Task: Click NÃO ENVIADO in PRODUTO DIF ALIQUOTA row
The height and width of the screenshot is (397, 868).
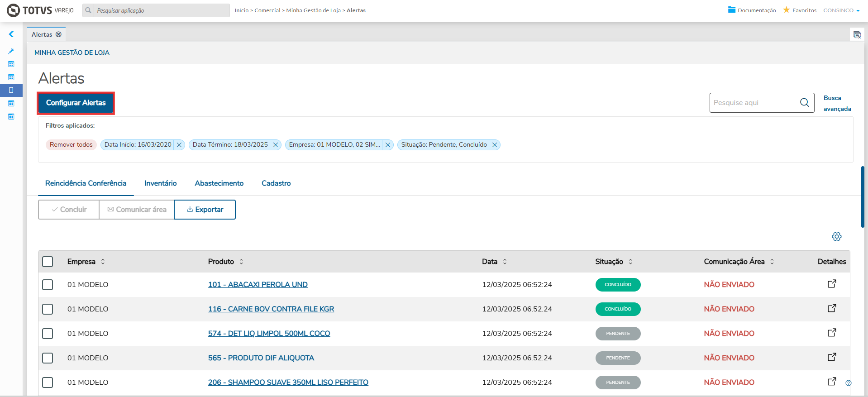Action: (729, 358)
